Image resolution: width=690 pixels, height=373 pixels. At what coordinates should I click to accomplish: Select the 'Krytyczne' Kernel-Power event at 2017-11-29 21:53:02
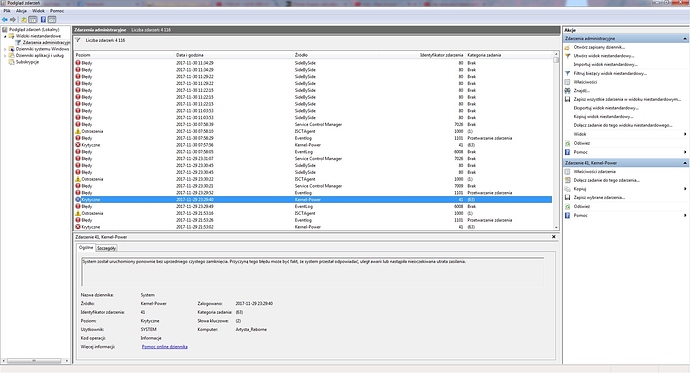[313, 227]
